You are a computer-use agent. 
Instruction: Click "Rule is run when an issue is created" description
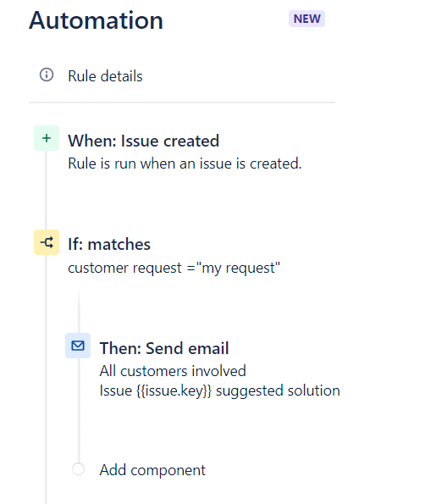point(185,163)
